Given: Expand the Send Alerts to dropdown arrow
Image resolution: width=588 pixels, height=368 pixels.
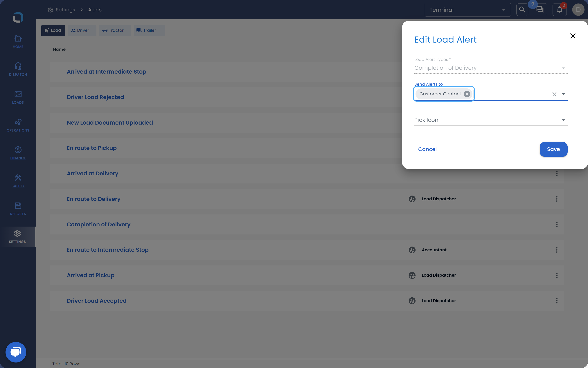Looking at the screenshot, I should click(563, 94).
